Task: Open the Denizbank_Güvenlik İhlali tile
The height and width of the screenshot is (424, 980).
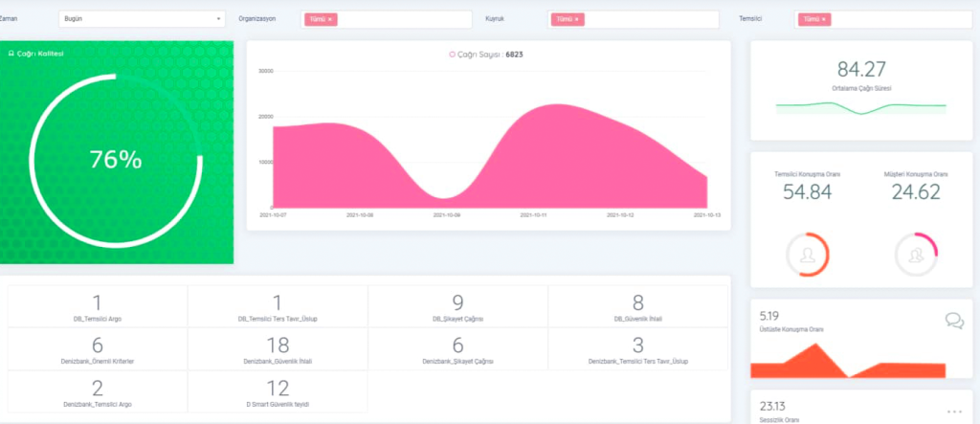Action: [278, 349]
